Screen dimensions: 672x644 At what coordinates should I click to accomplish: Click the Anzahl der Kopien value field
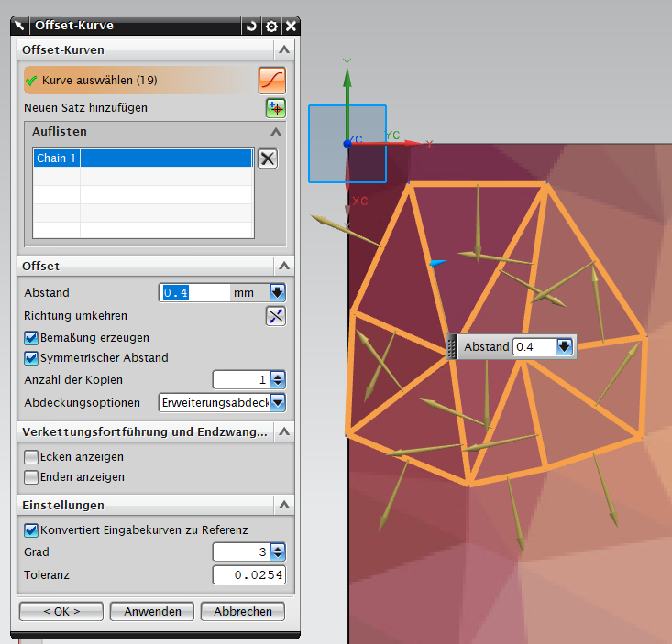pyautogui.click(x=242, y=380)
